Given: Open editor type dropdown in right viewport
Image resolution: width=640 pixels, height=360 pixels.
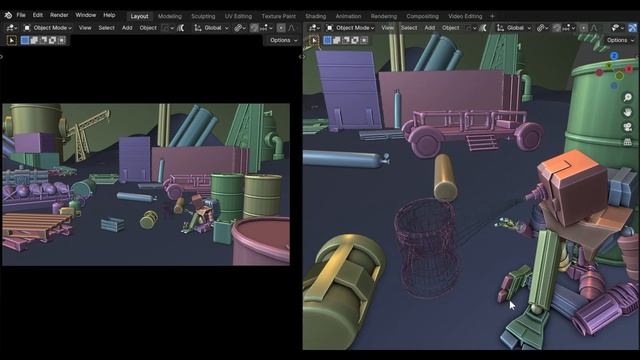Looking at the screenshot, I should click(314, 28).
